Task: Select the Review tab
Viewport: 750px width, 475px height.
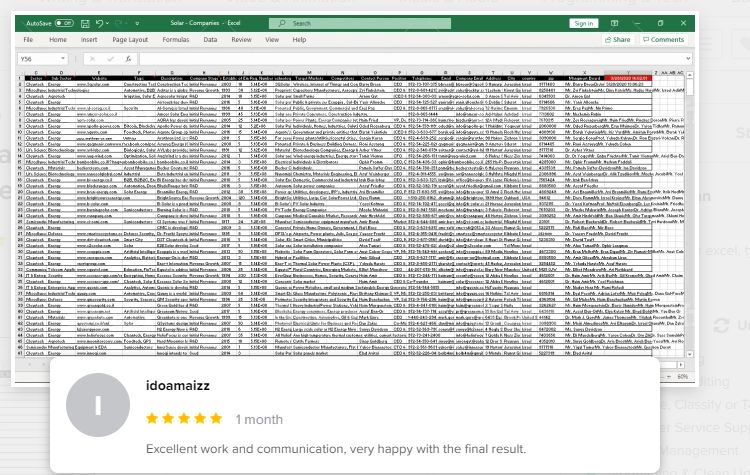Action: click(241, 40)
